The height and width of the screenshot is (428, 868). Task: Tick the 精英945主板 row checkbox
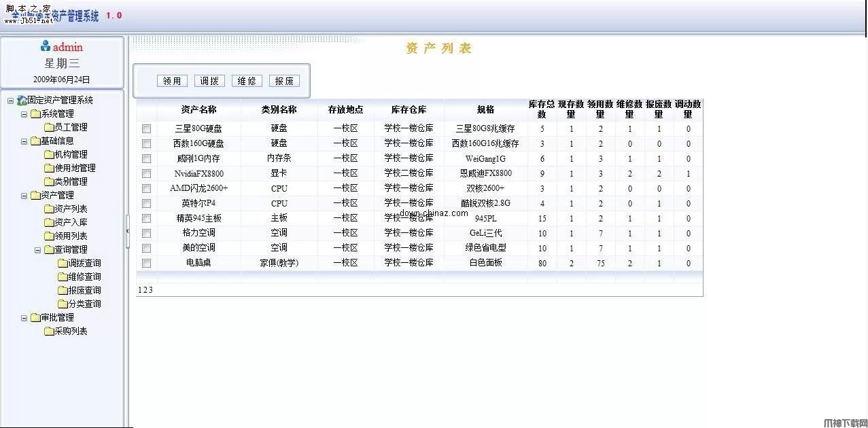tap(146, 218)
